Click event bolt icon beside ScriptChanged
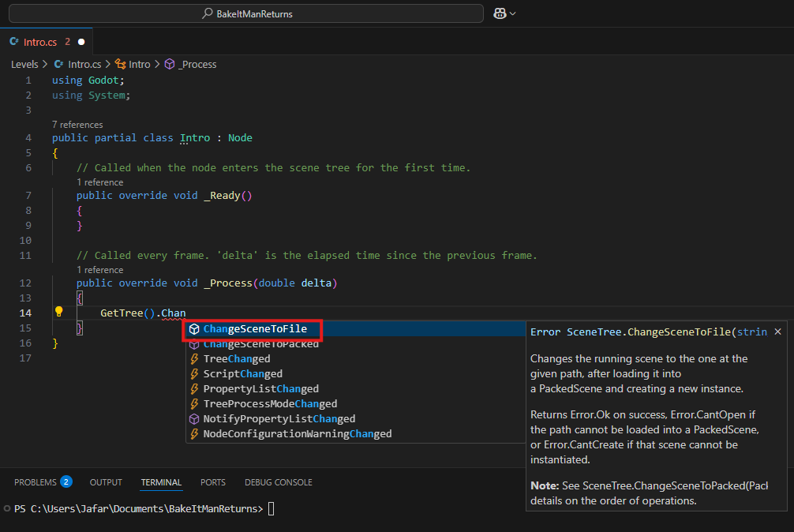The height and width of the screenshot is (532, 794). pyautogui.click(x=194, y=374)
